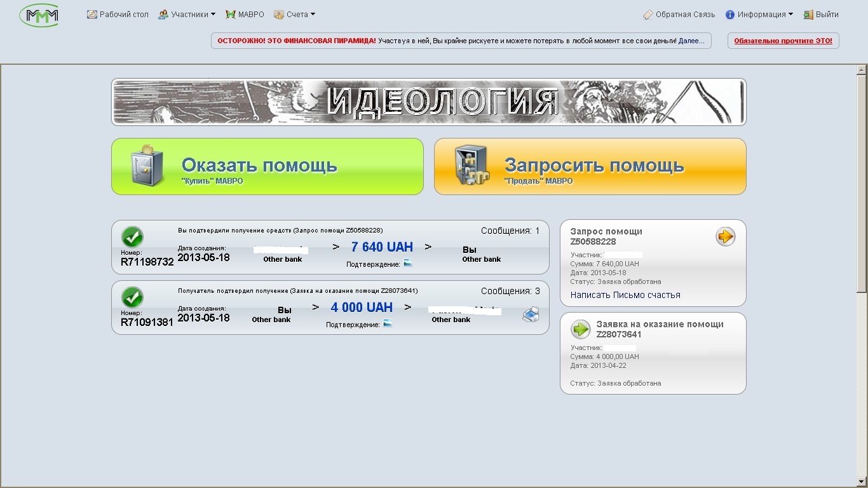Screen dimensions: 868x488
Task: Click the 7 640 UAH amount
Action: tap(382, 247)
